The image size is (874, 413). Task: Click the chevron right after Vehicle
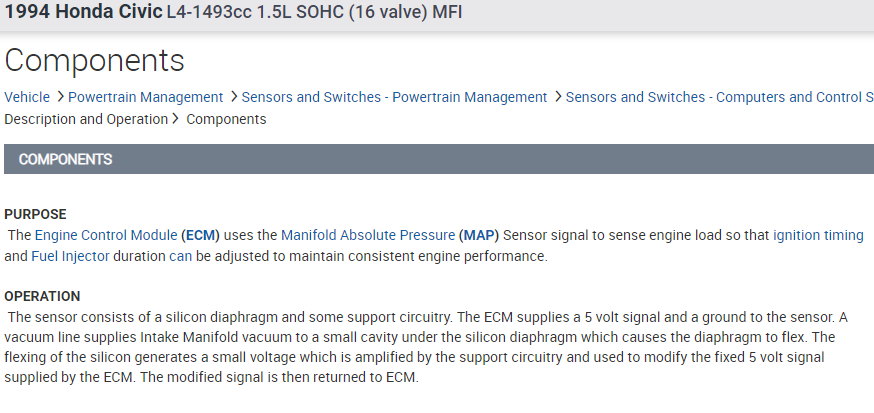61,97
